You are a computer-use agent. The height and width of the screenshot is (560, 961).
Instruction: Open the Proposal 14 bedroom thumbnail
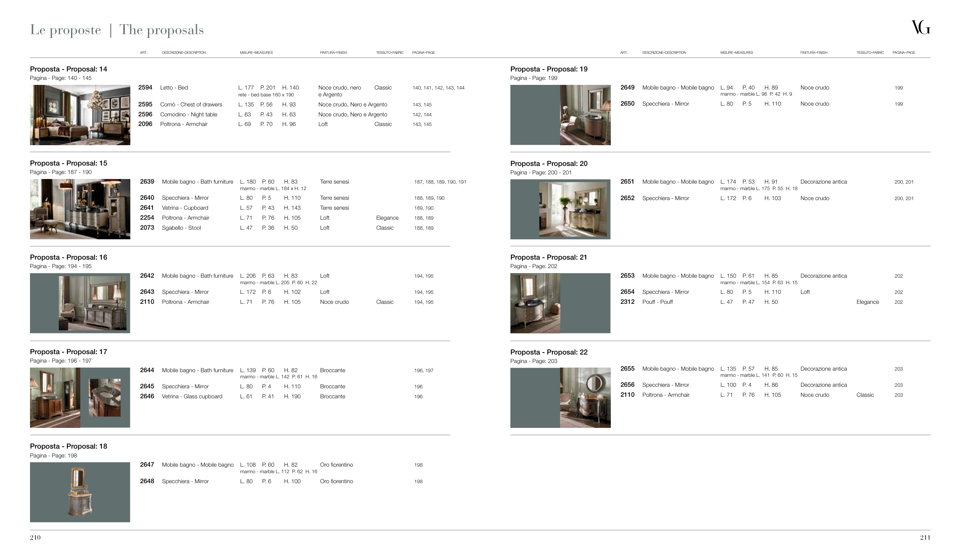point(80,115)
